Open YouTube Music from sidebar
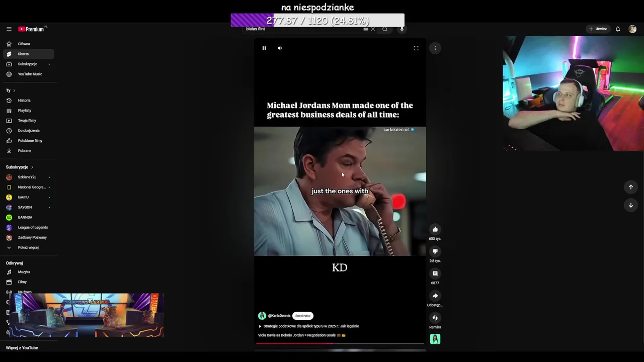Screen dimensions: 644x362 (28, 74)
